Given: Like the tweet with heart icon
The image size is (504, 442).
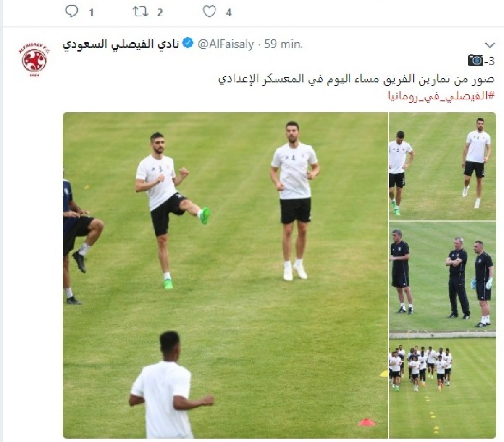Looking at the screenshot, I should 209,12.
